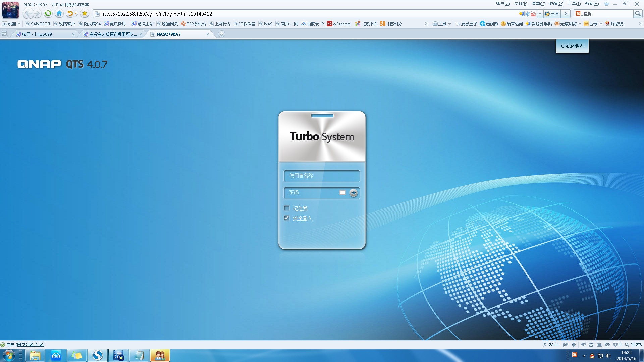Expand the 收藏 favorites dropdown arrow
This screenshot has width=644, height=362.
pos(19,24)
